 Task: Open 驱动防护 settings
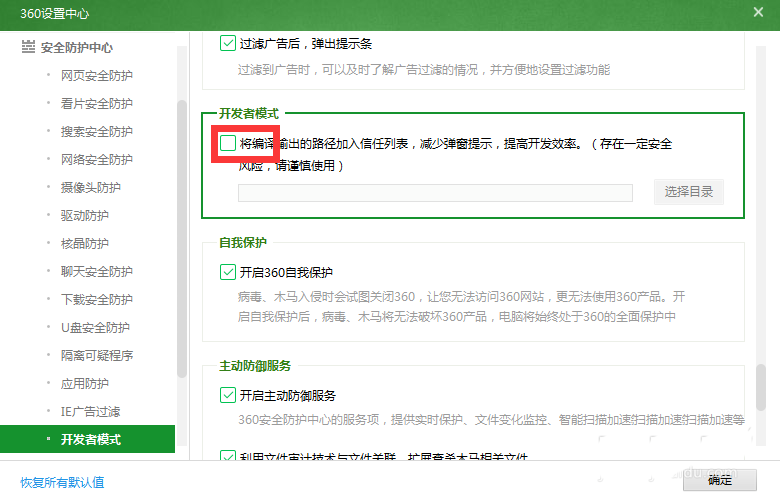pos(85,215)
